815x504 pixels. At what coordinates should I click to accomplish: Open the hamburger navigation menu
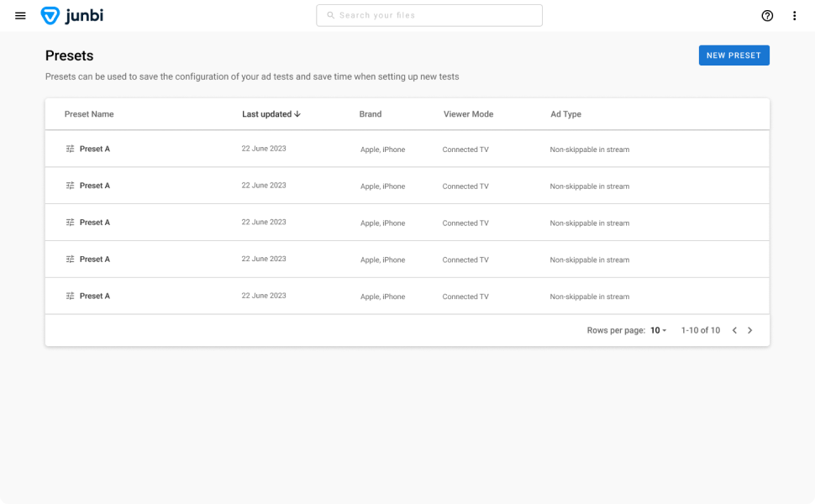click(x=20, y=16)
